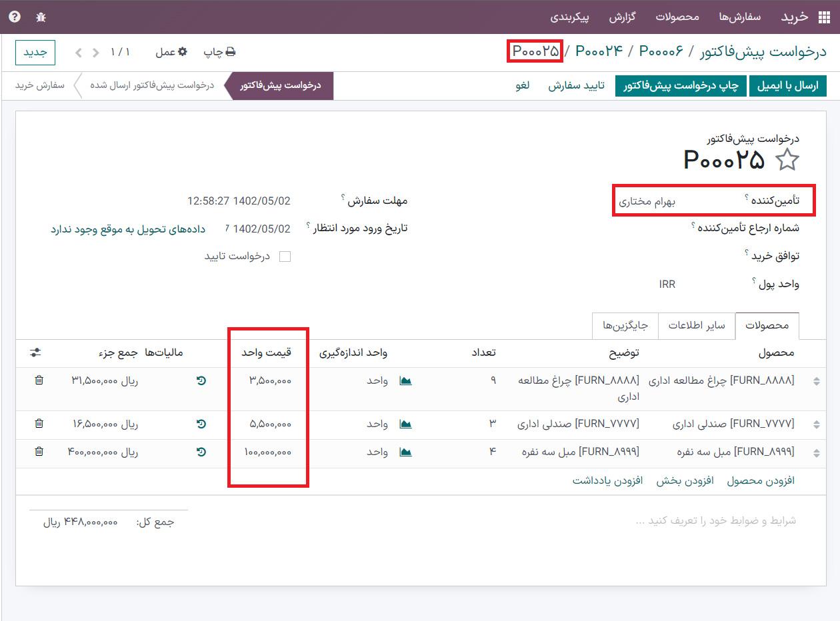Open the apps grid menu icon
Viewport: 840px width, 621px height.
point(824,17)
